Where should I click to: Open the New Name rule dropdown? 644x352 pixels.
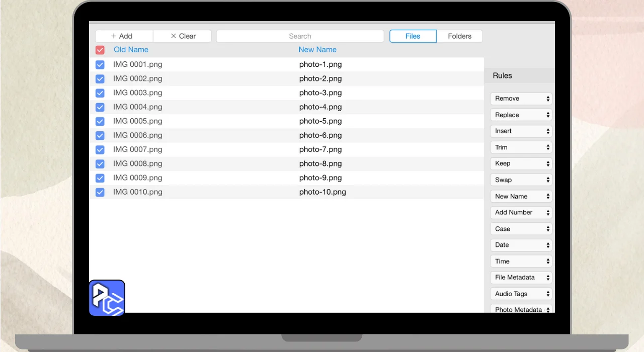[x=521, y=196]
